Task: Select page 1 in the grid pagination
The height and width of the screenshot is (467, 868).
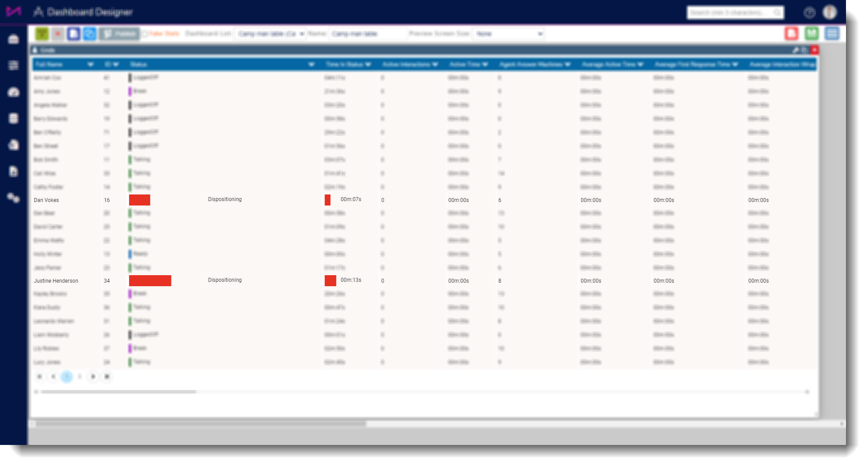Action: click(67, 377)
